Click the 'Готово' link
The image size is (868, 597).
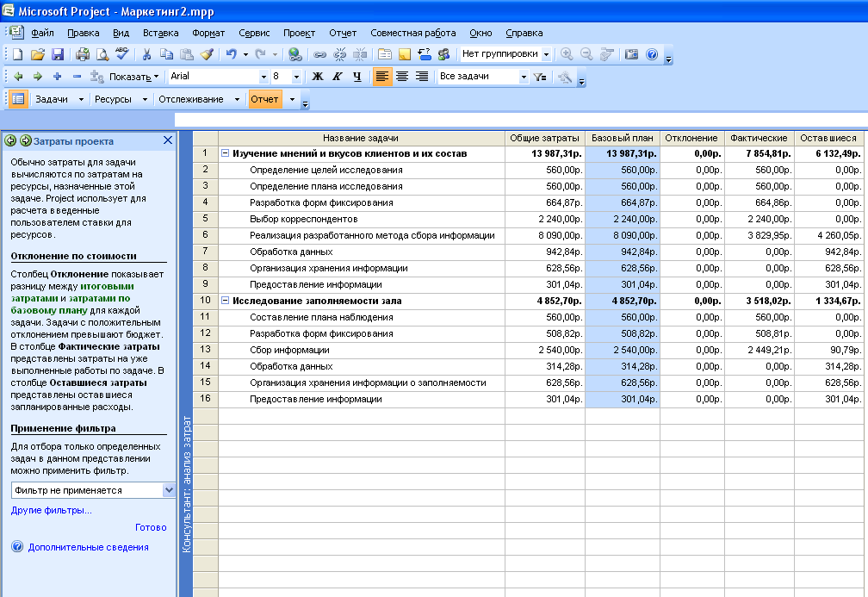151,527
